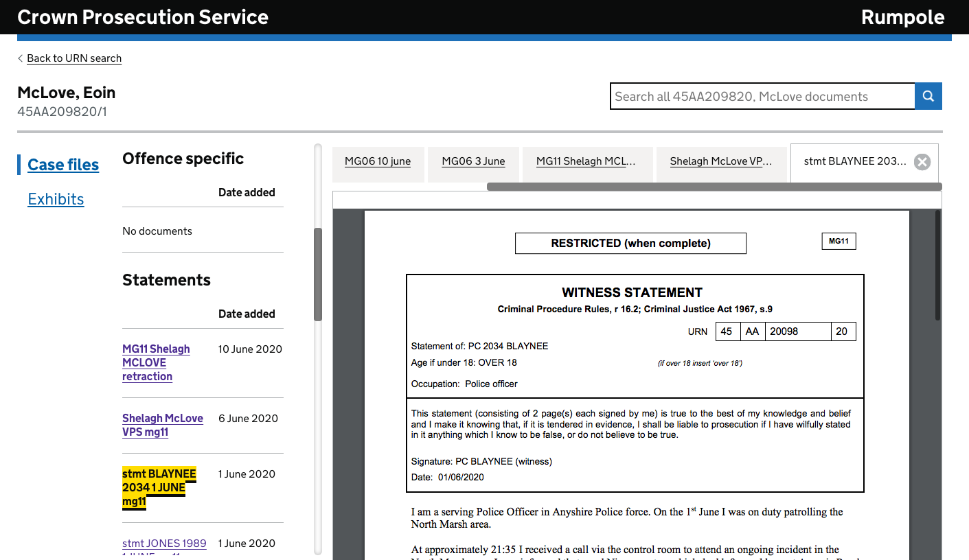
Task: Click the stmt BLAYNEE 203… active tab
Action: pos(854,161)
